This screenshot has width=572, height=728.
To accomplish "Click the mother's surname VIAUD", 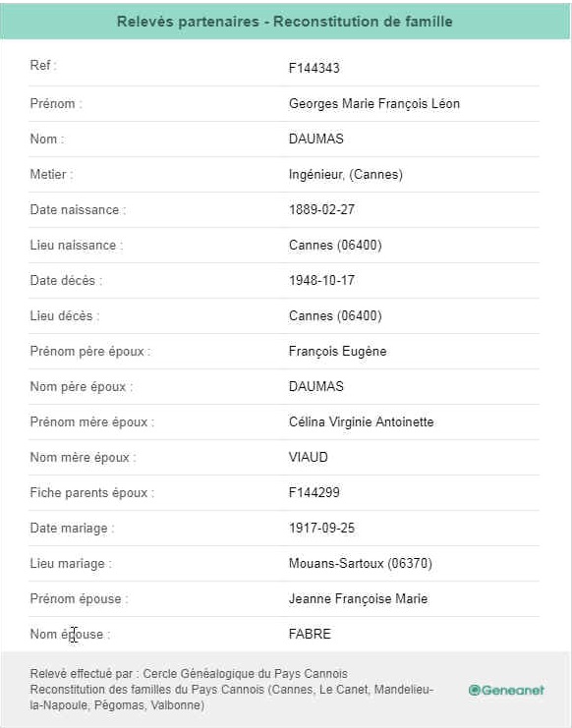I will (309, 457).
